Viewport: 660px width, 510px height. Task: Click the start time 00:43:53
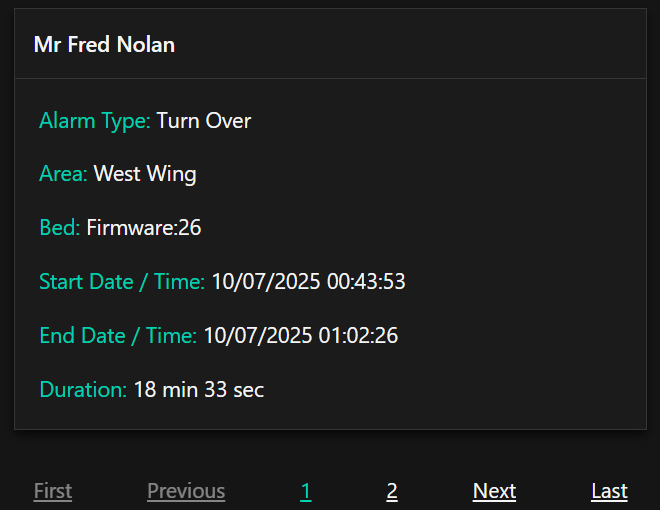pyautogui.click(x=366, y=282)
